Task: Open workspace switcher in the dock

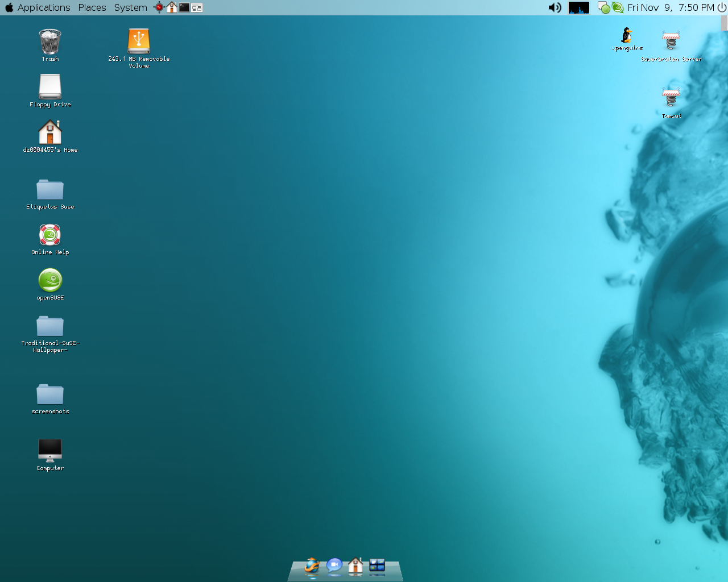Action: coord(377,566)
